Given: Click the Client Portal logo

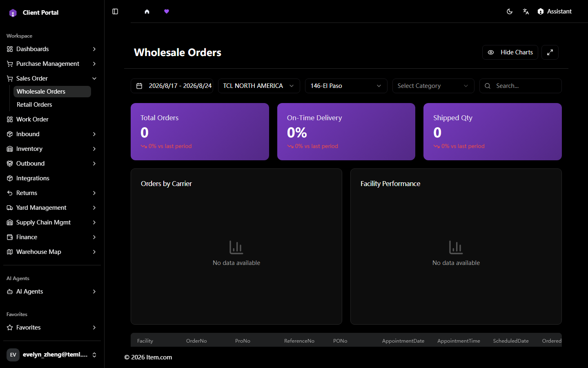Looking at the screenshot, I should (13, 13).
